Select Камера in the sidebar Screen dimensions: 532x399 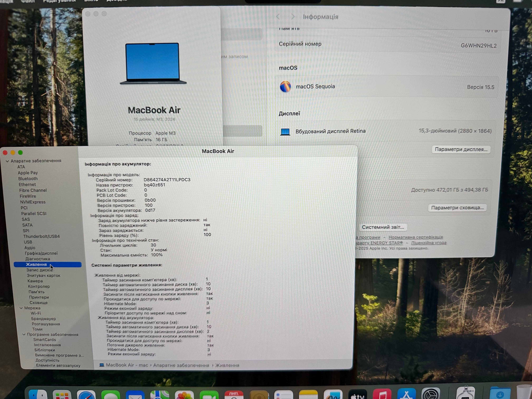click(35, 281)
